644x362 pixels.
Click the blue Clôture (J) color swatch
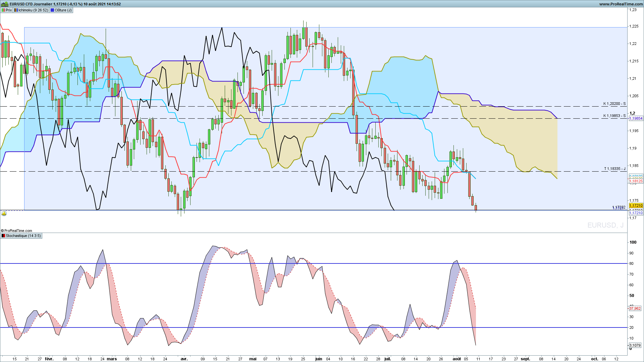52,10
